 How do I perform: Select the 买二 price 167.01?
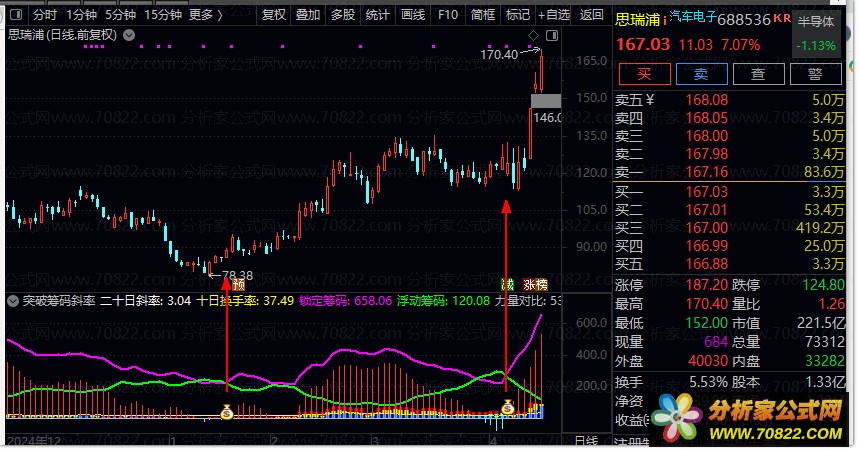click(x=707, y=210)
